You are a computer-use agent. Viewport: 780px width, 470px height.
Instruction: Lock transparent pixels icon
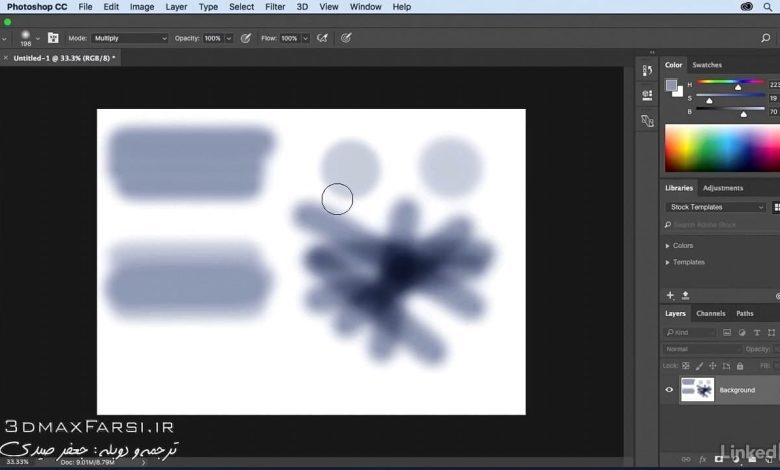click(685, 366)
